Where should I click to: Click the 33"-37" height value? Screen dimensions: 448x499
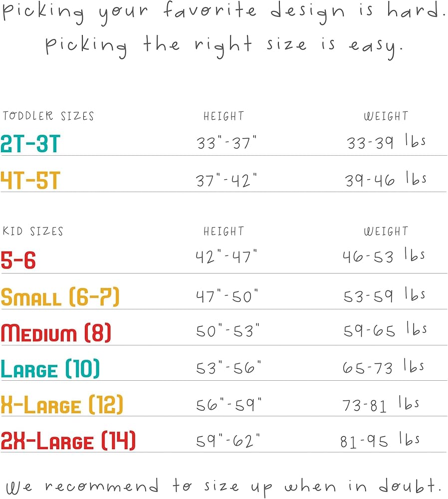pyautogui.click(x=227, y=143)
